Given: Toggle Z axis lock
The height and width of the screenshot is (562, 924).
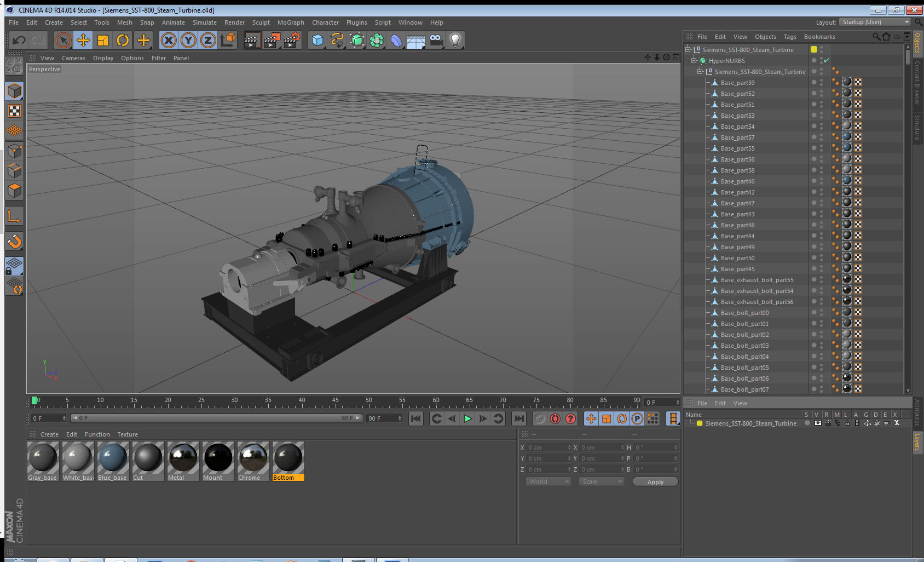Looking at the screenshot, I should [x=208, y=40].
